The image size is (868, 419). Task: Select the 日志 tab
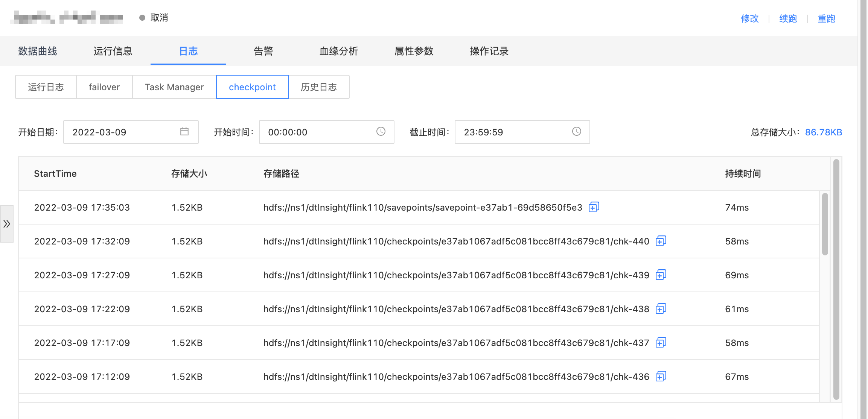(x=188, y=51)
